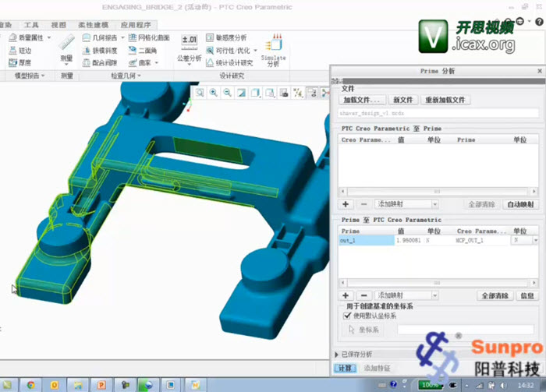
Task: Open the 质量属性 mass properties tool
Action: (26, 37)
